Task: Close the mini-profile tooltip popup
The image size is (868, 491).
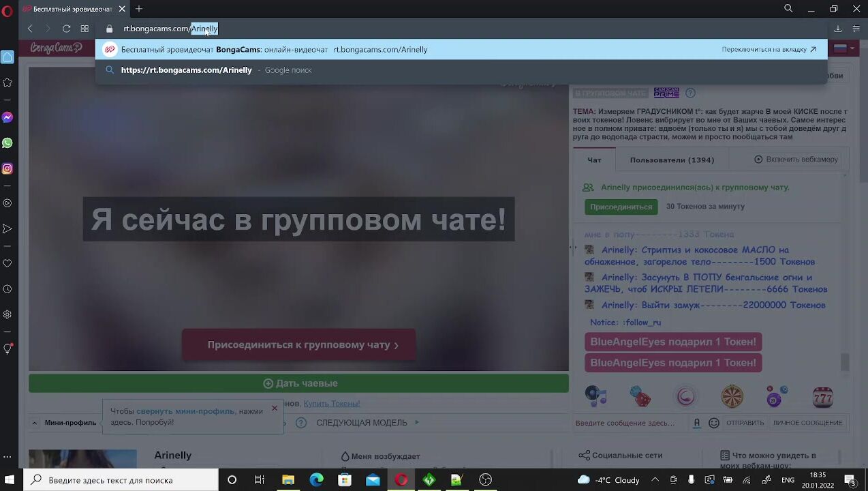Action: tap(275, 408)
